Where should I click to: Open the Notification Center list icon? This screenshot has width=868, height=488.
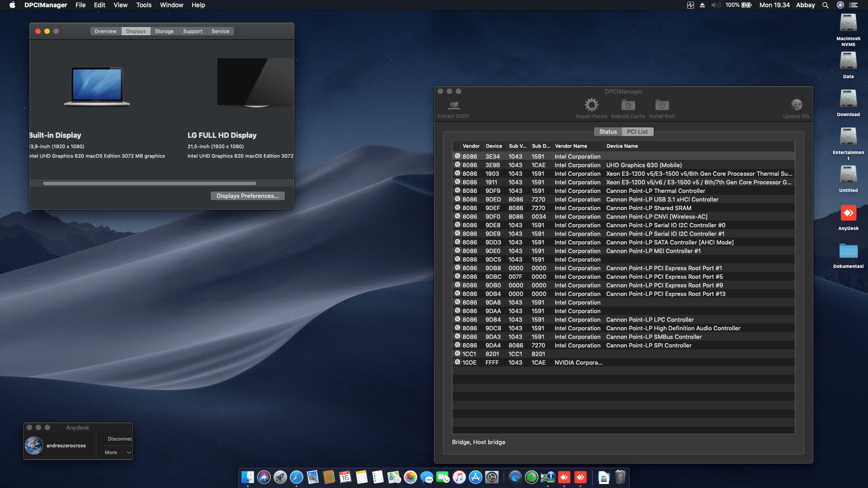click(854, 5)
